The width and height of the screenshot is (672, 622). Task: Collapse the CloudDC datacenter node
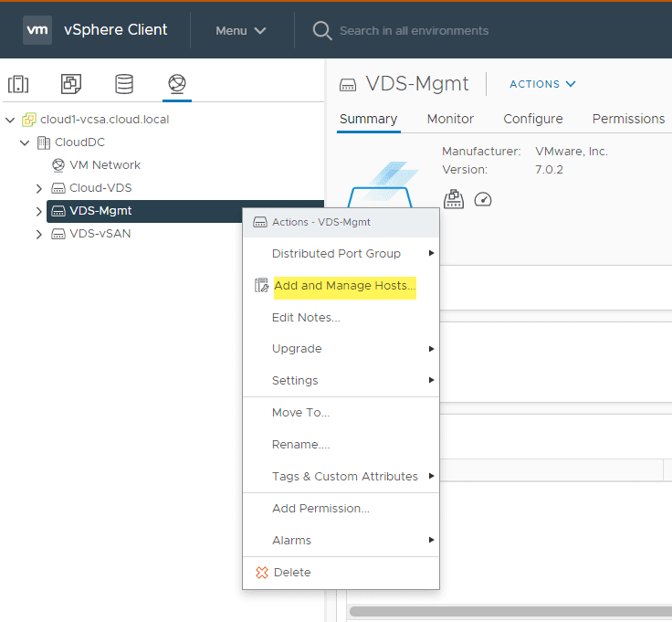(26, 142)
